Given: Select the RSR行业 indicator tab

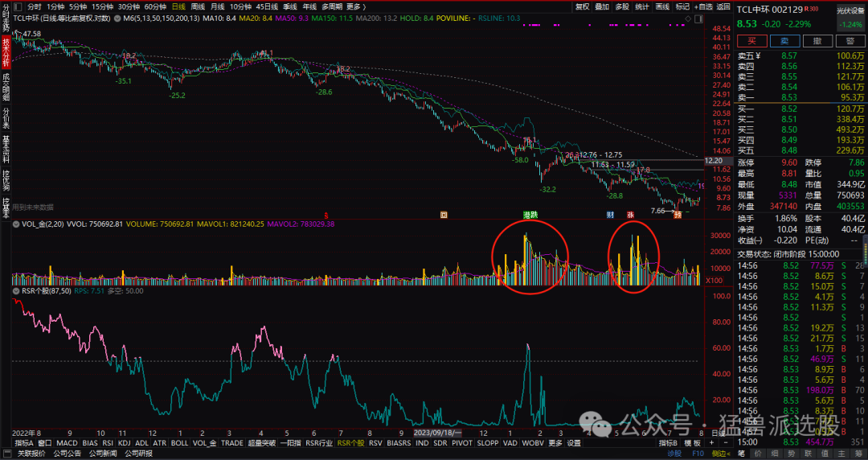Looking at the screenshot, I should (x=319, y=443).
